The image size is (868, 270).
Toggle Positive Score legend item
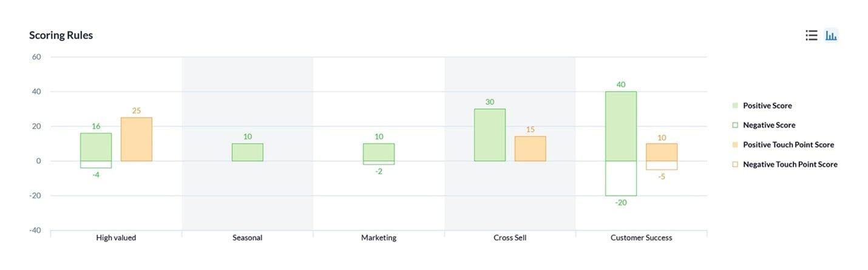coord(767,106)
